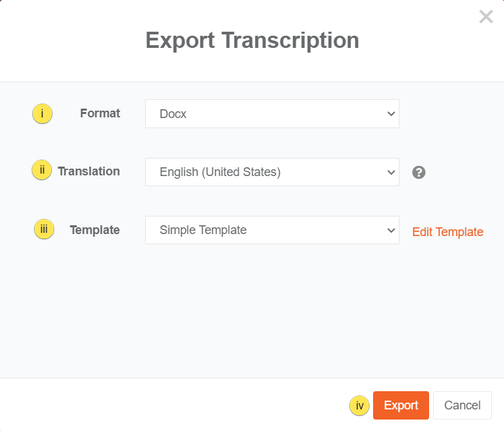The height and width of the screenshot is (431, 504).
Task: Click the yellow step badge 'i'
Action: point(43,114)
